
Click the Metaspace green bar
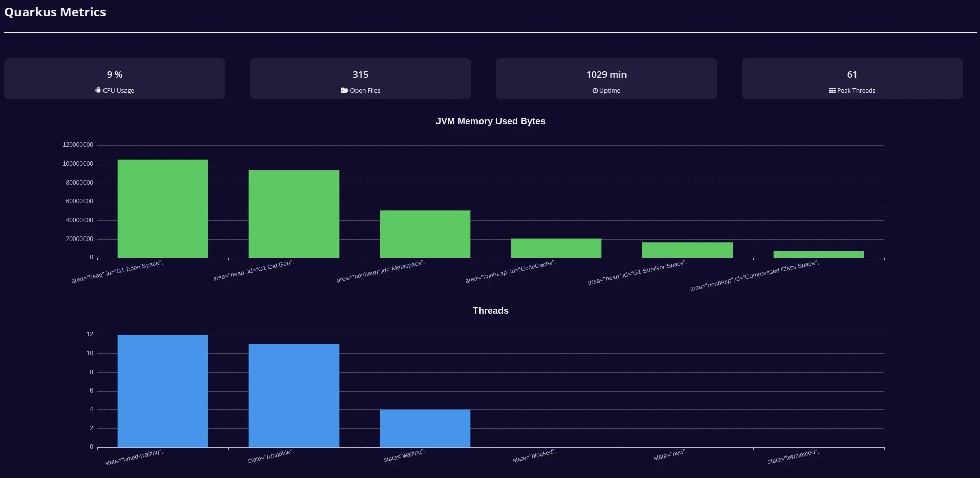[425, 234]
